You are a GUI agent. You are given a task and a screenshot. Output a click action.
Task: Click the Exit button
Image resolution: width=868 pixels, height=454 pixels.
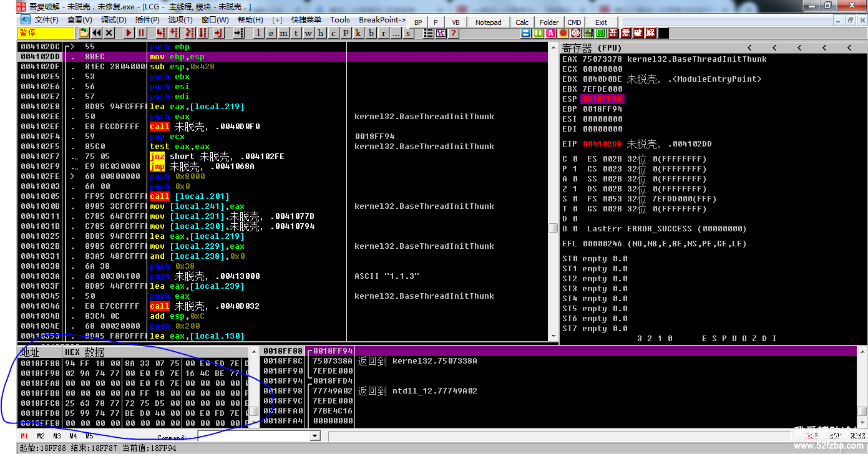(x=601, y=22)
